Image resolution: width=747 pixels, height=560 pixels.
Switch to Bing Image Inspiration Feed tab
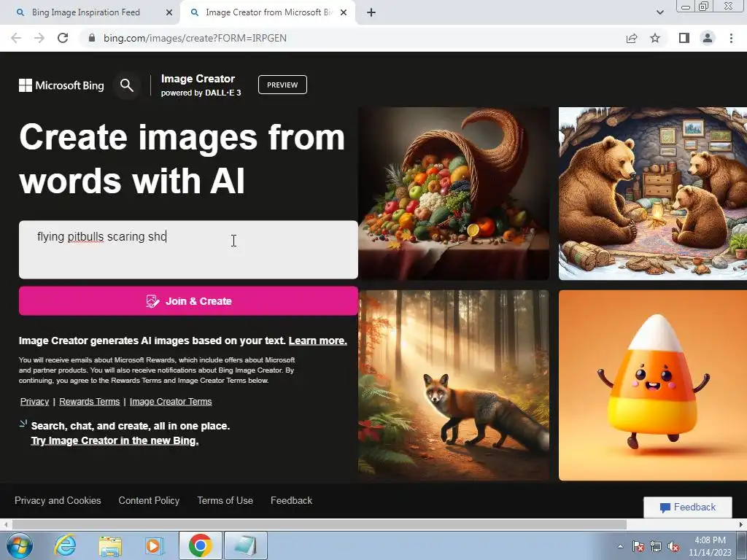[x=86, y=12]
